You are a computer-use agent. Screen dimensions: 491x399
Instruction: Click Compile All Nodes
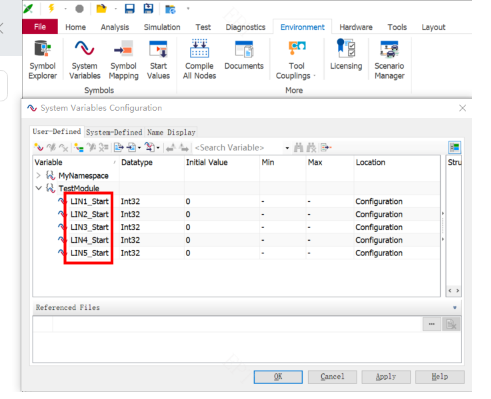click(199, 60)
